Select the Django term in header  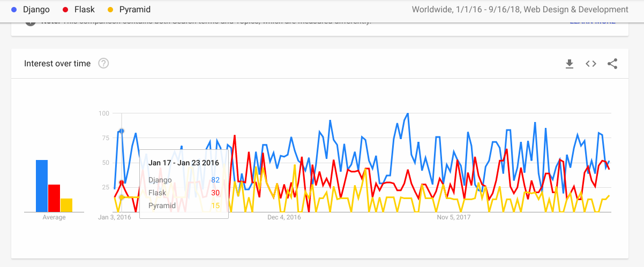36,10
